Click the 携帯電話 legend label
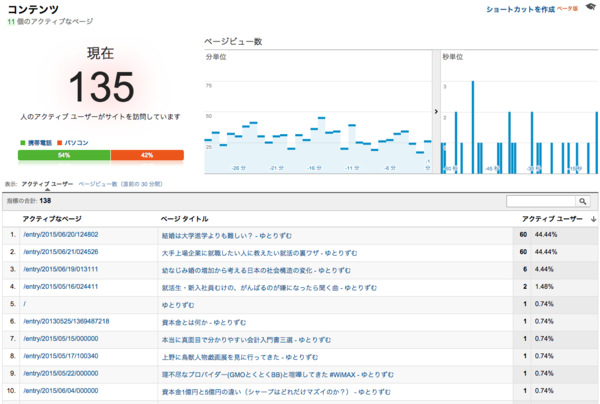 coord(39,143)
